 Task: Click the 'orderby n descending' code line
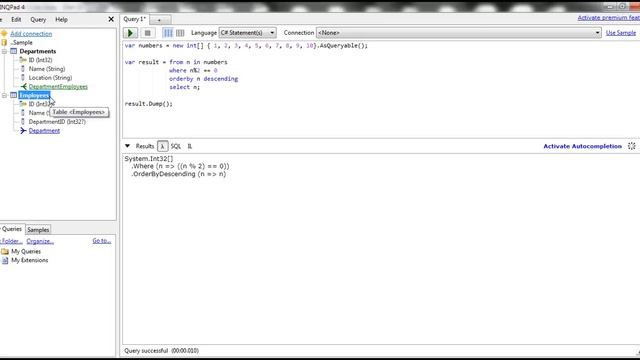[203, 79]
